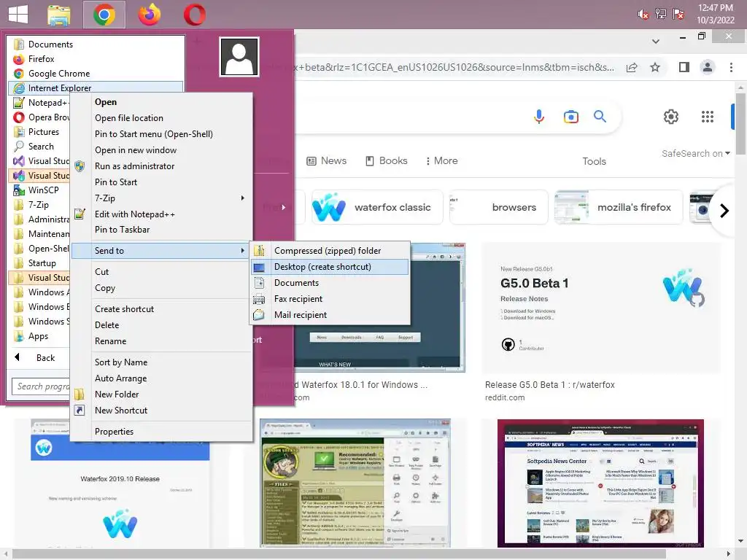Go to next suggestion chips arrow
747x560 pixels.
point(724,211)
